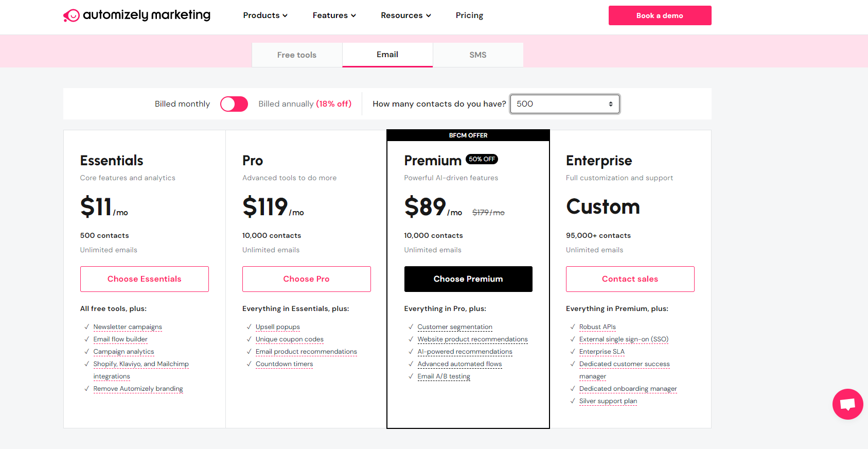This screenshot has height=449, width=868.
Task: Open the Pricing page link
Action: click(469, 15)
